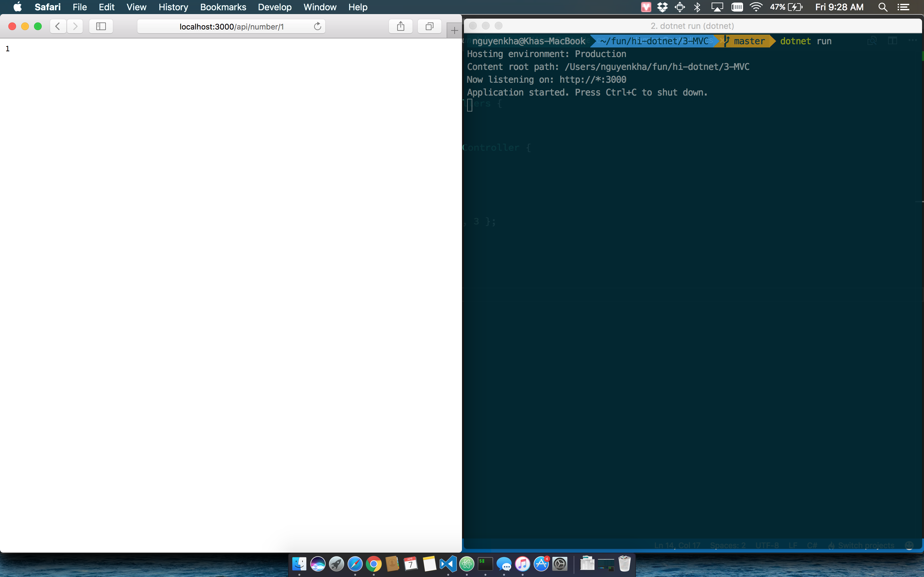The height and width of the screenshot is (577, 924).
Task: Click the forward navigation arrow button
Action: 75,27
